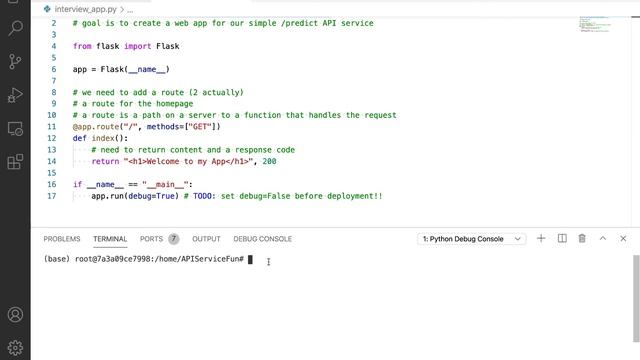Click the 'a route is a path' comment
The image size is (640, 360).
click(x=234, y=115)
